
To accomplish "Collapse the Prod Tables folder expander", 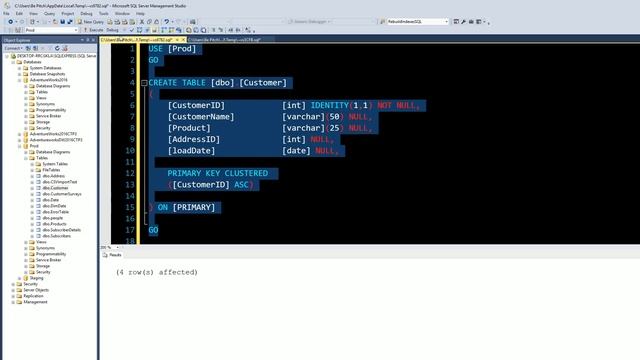I will (x=26, y=158).
